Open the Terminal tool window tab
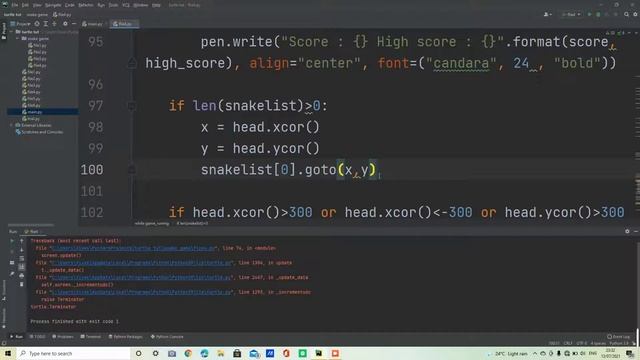Image resolution: width=640 pixels, height=360 pixels. pyautogui.click(x=91, y=337)
